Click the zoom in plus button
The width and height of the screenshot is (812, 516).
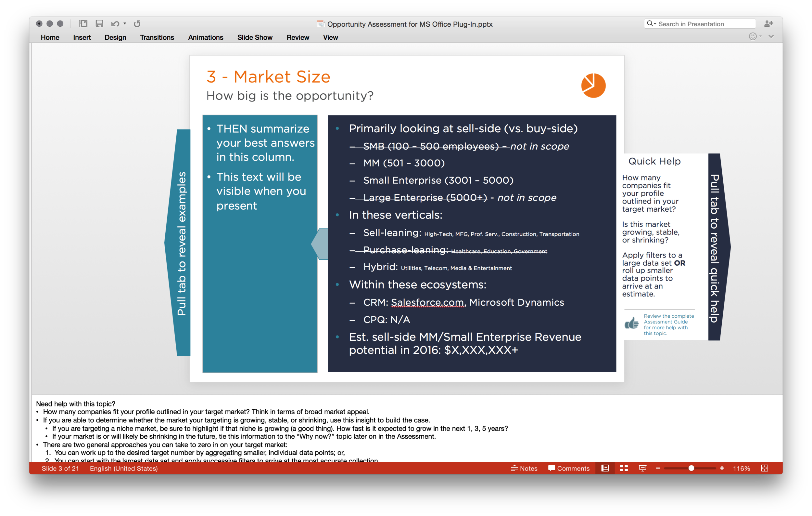(722, 468)
